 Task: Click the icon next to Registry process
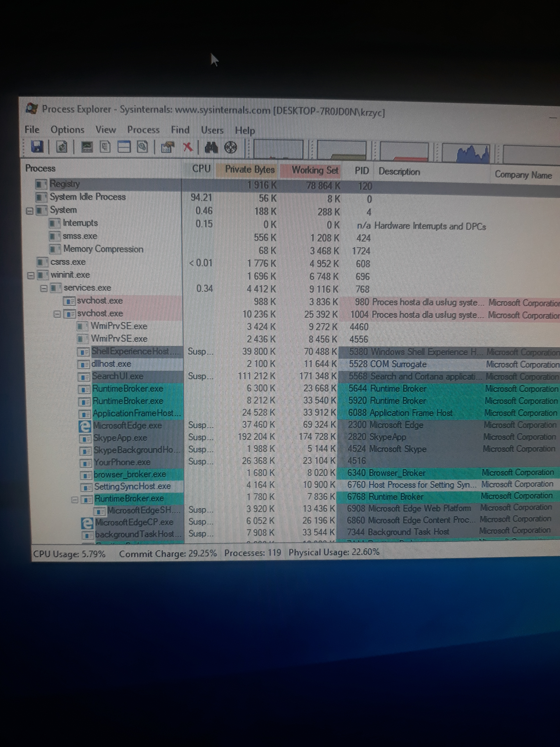41,184
